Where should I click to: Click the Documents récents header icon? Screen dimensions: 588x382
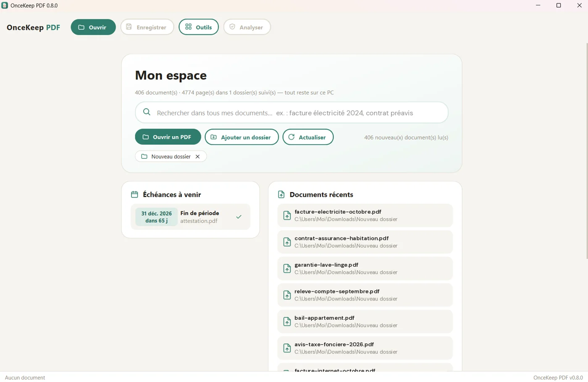(x=281, y=195)
